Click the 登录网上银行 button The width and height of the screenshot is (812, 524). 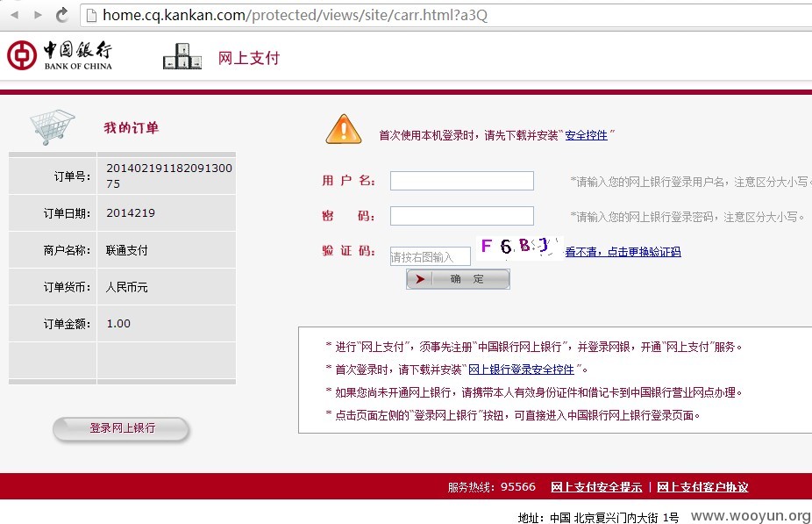(x=122, y=428)
